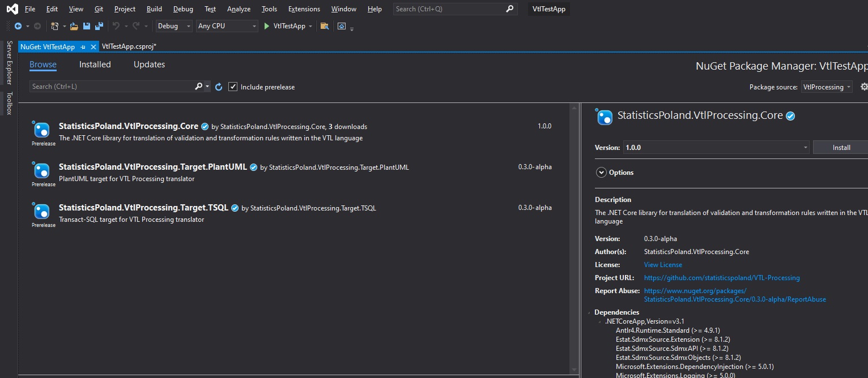This screenshot has width=868, height=378.
Task: Refresh the NuGet package list
Action: click(x=219, y=87)
